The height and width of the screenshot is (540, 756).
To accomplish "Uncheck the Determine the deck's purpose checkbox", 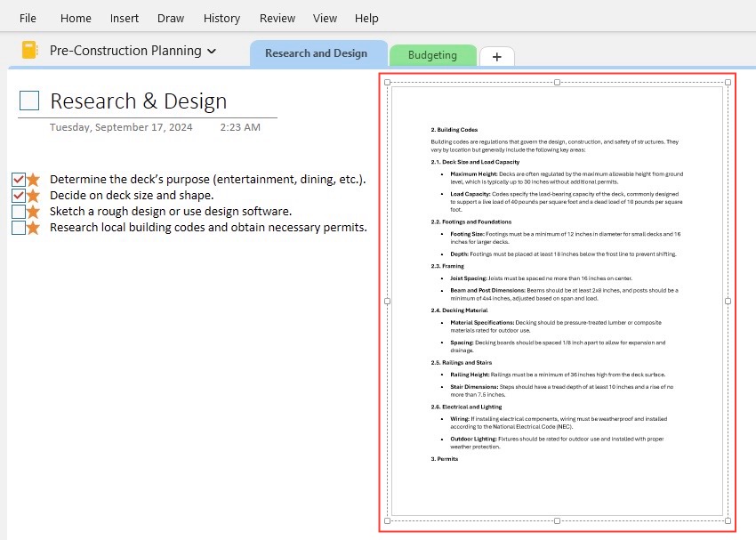I will click(19, 180).
